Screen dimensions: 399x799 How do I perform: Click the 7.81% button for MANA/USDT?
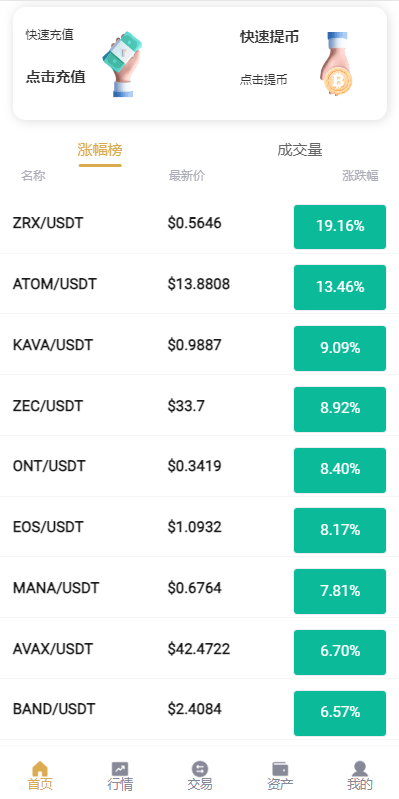(340, 591)
